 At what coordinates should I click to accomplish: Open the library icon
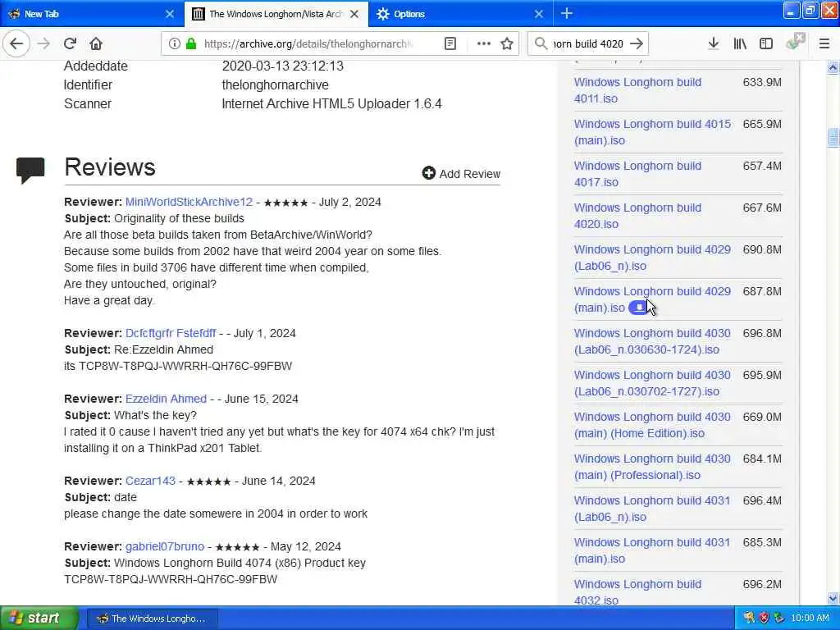[x=740, y=43]
